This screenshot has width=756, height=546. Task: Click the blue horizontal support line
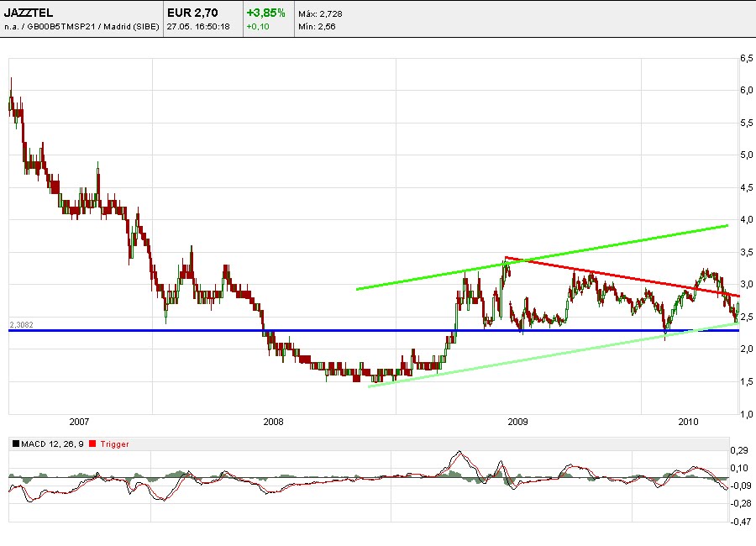click(x=374, y=330)
